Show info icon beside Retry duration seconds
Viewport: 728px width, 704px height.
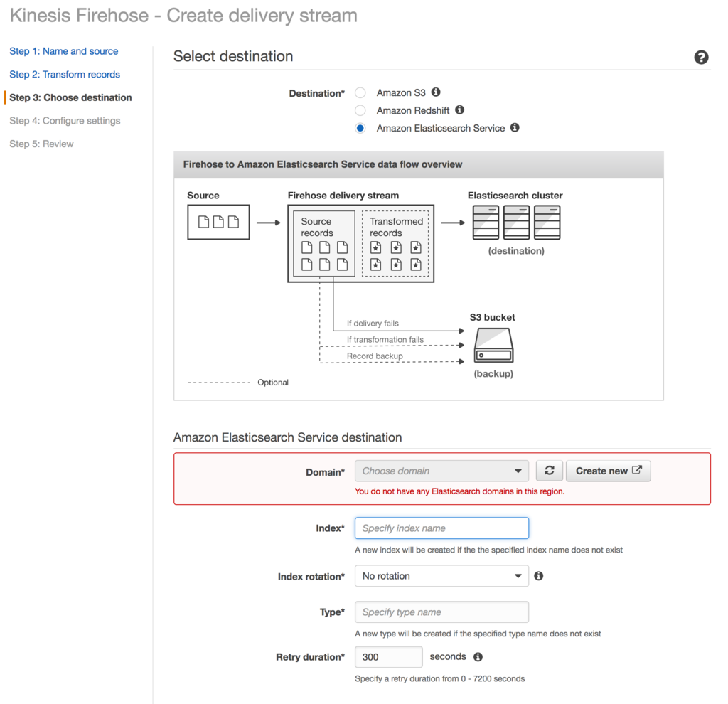click(x=478, y=656)
